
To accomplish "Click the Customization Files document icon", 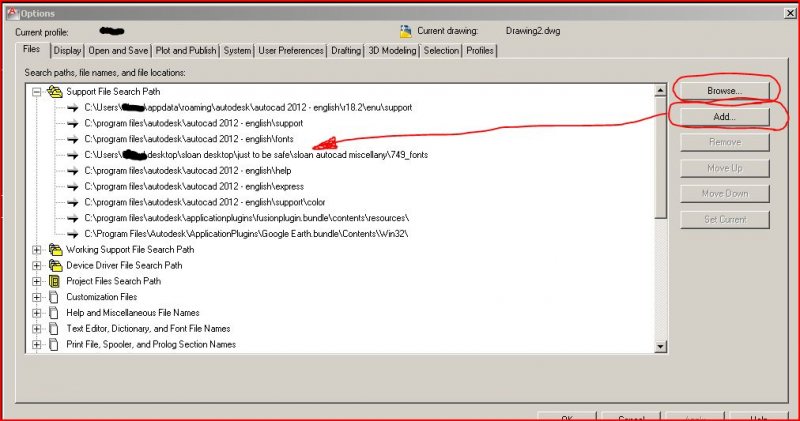I will (x=54, y=297).
